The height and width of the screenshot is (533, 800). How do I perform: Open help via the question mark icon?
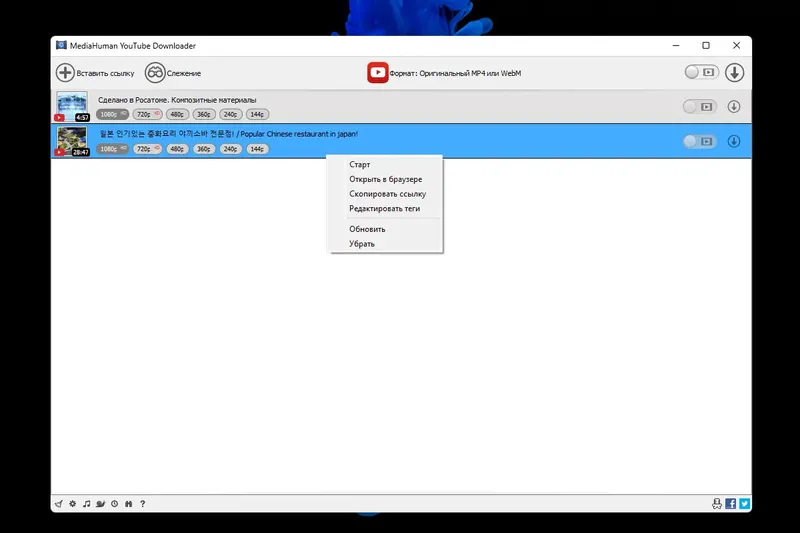pos(142,504)
